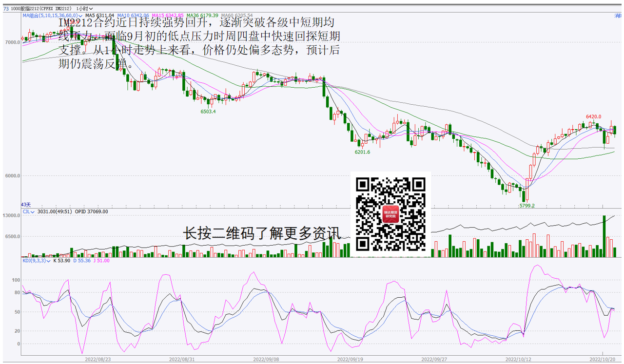Viewport: 624px width, 364px height.
Task: Click the 6503.4 price annotation
Action: click(x=208, y=112)
